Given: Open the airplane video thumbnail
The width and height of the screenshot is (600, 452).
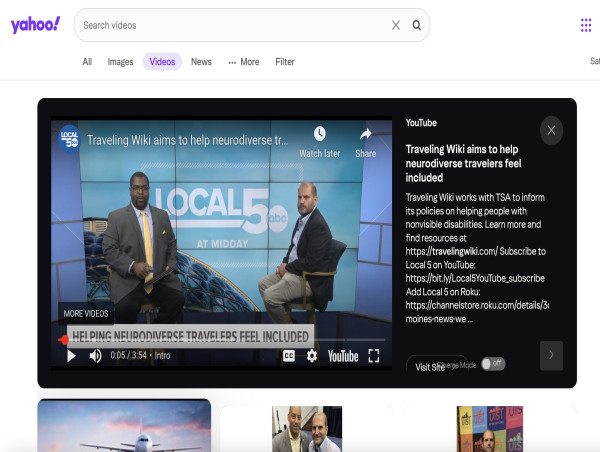Looking at the screenshot, I should point(124,425).
